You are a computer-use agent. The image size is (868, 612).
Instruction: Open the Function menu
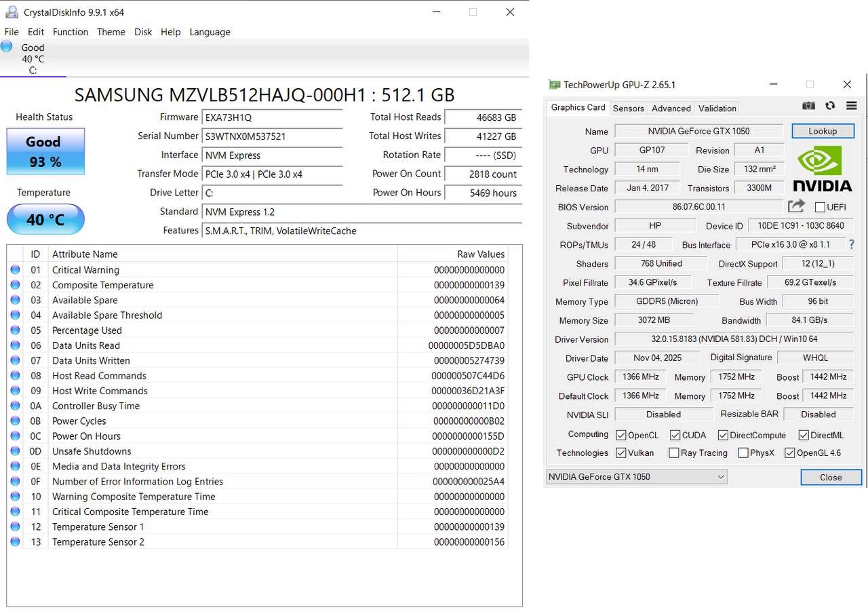click(71, 32)
